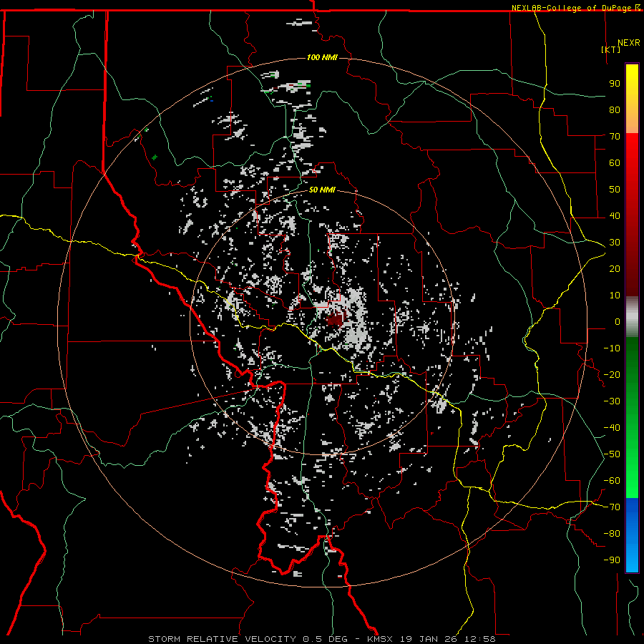Click the -30 value on the velocity scale

[x=612, y=401]
